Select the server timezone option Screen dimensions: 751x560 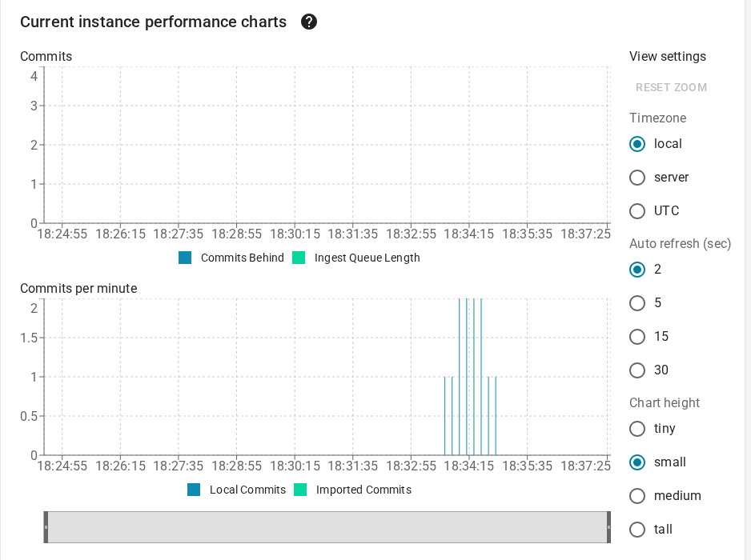click(x=637, y=177)
